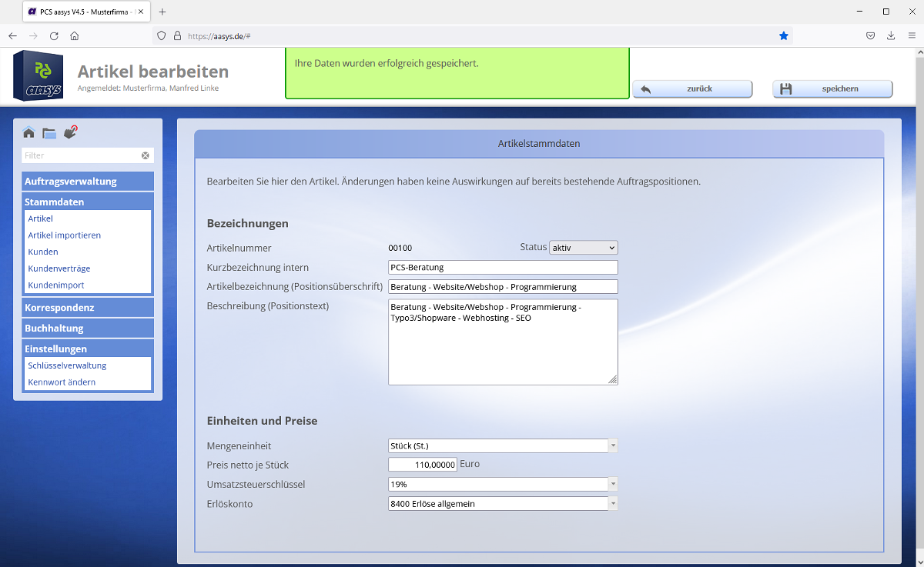The width and height of the screenshot is (924, 567).
Task: Open Kundenverträge in the sidebar
Action: pyautogui.click(x=59, y=268)
